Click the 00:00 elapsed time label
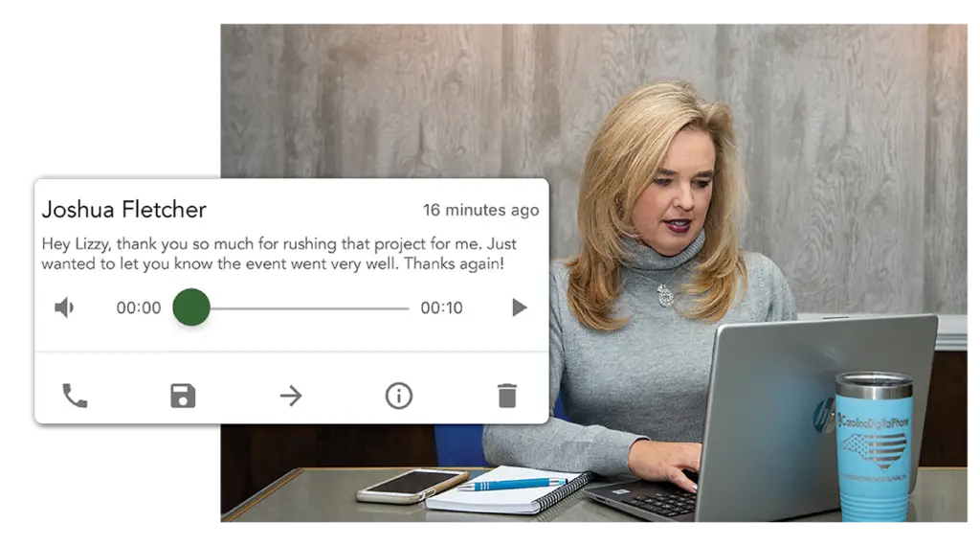Screen dimensions: 980x546 coord(139,307)
